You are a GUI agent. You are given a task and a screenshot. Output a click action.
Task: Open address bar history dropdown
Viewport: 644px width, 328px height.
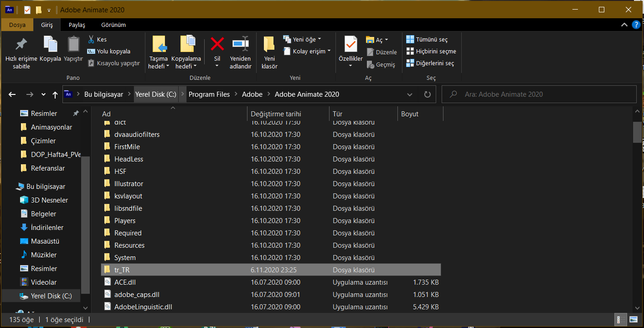409,94
